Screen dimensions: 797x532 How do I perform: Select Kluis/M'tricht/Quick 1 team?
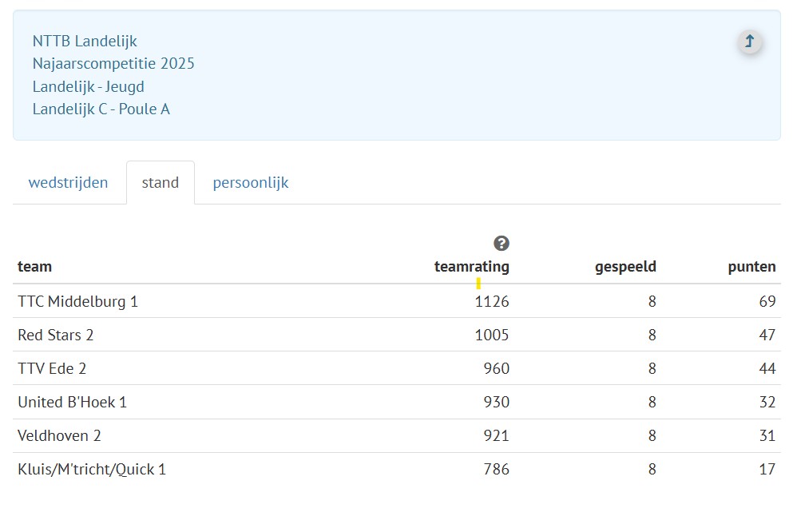(x=92, y=470)
